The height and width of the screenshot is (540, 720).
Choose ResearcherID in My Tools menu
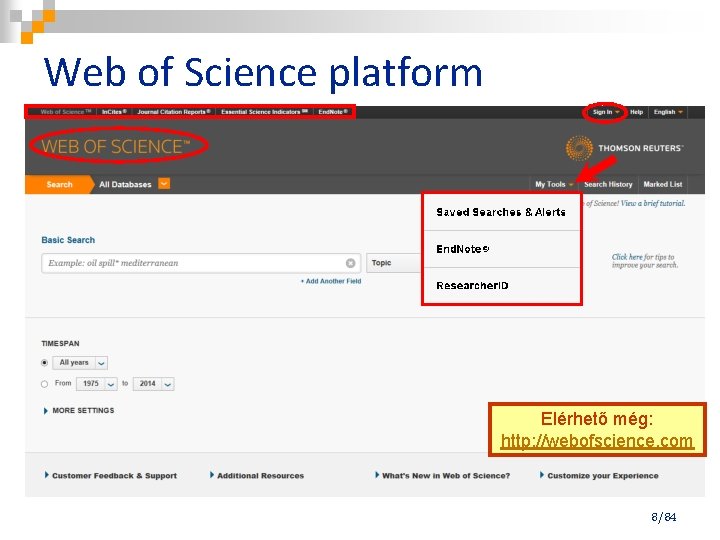point(501,286)
